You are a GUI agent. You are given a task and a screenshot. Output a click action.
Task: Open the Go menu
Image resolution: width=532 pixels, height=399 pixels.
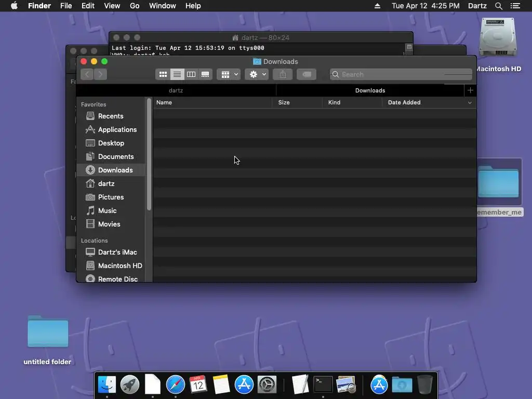tap(135, 6)
